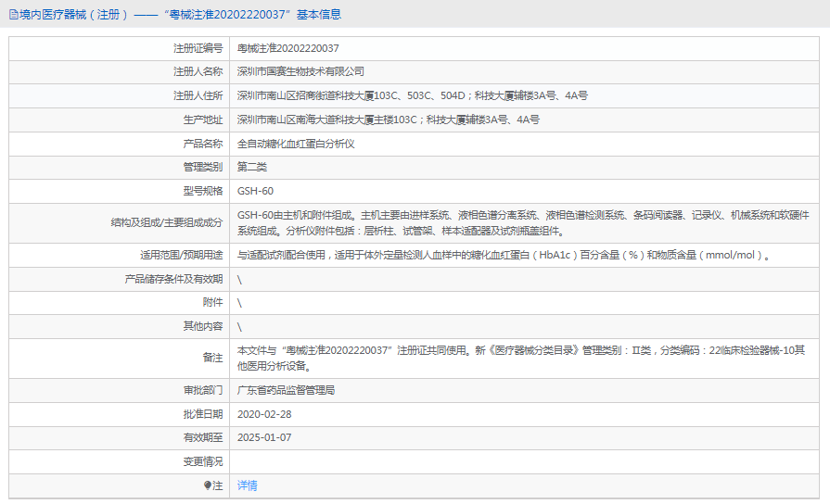
Task: Select expiry date 2025-01-07
Action: tap(264, 437)
